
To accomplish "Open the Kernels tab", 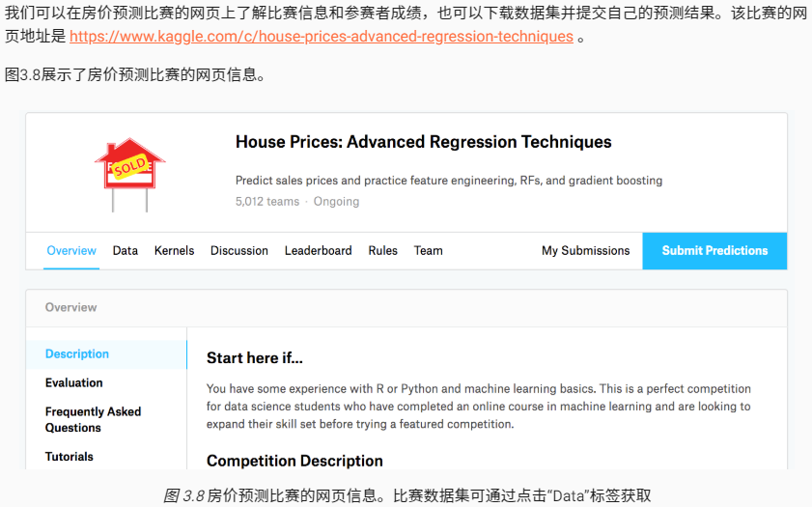I will tap(174, 251).
